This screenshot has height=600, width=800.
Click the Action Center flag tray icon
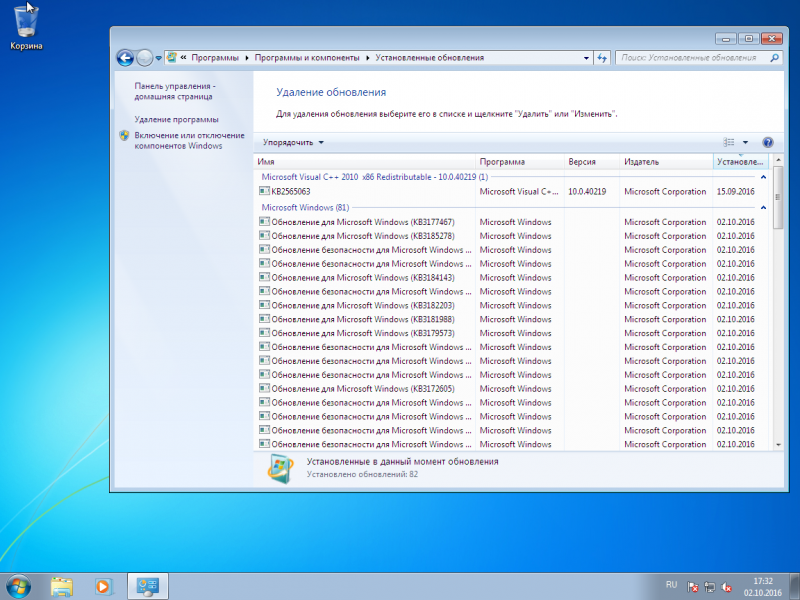click(692, 587)
